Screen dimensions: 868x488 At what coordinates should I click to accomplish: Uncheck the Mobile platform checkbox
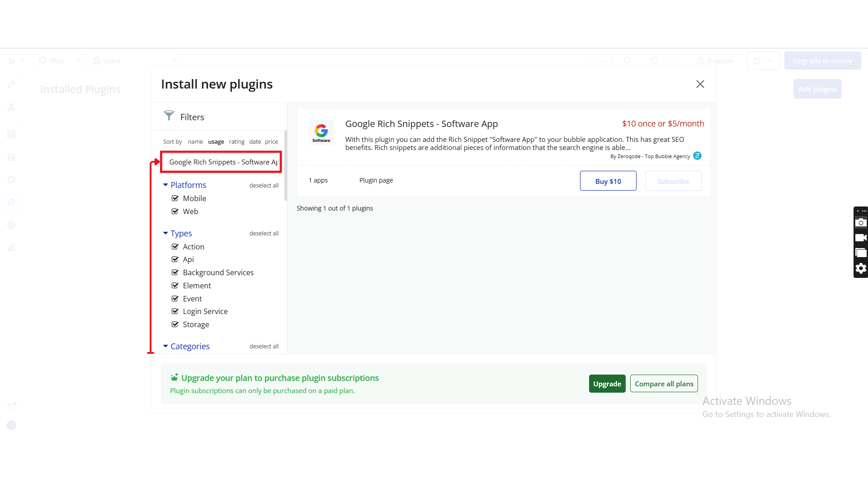pyautogui.click(x=175, y=198)
